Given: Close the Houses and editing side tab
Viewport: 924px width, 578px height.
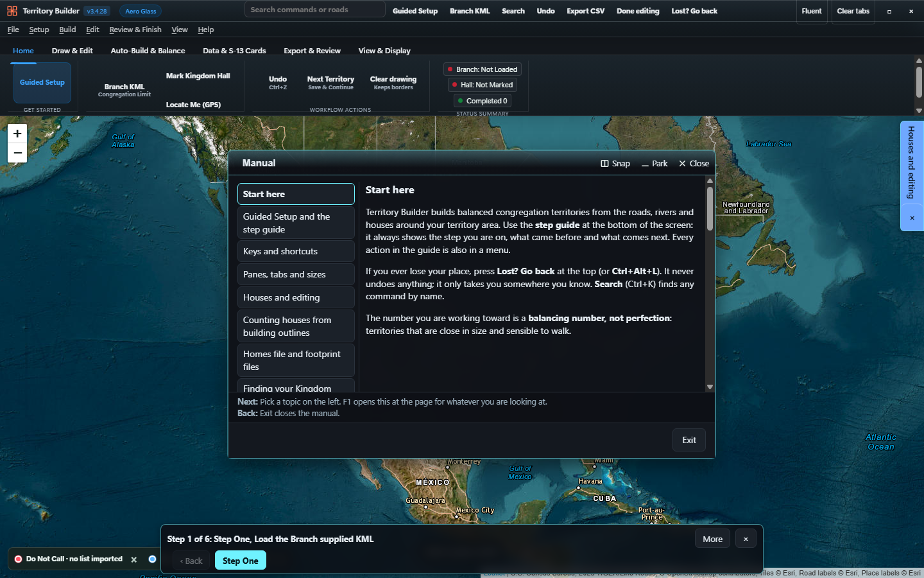Looking at the screenshot, I should pos(912,218).
